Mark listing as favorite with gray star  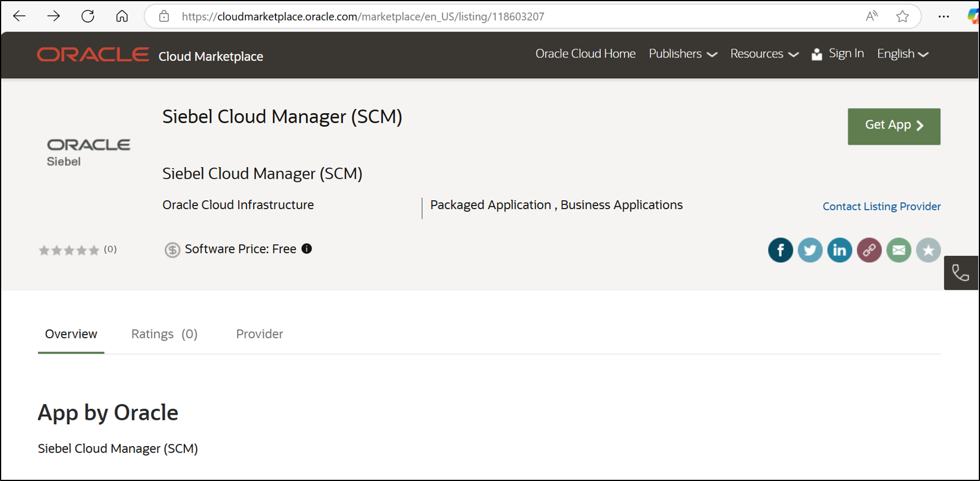pos(928,250)
